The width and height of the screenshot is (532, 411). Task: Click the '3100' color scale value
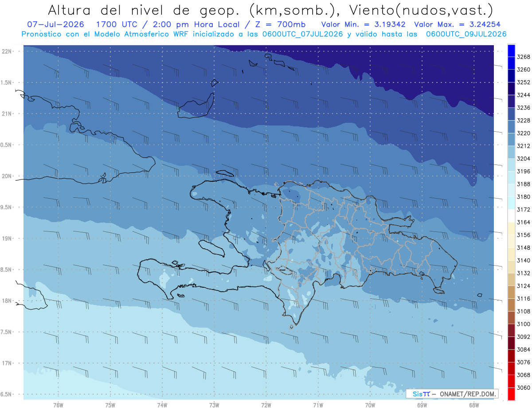(524, 324)
